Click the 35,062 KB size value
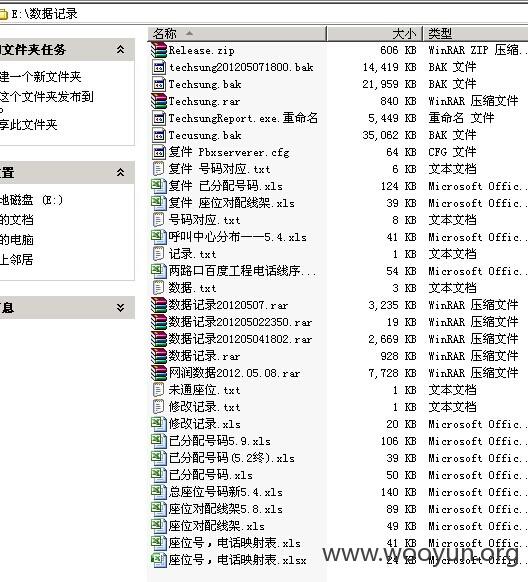The image size is (528, 582). tap(390, 135)
